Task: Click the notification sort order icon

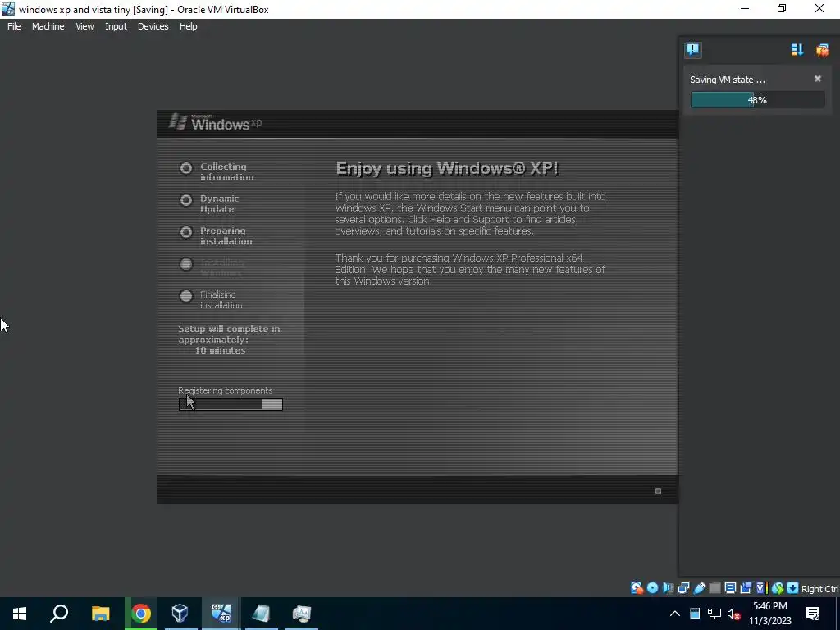Action: point(797,50)
